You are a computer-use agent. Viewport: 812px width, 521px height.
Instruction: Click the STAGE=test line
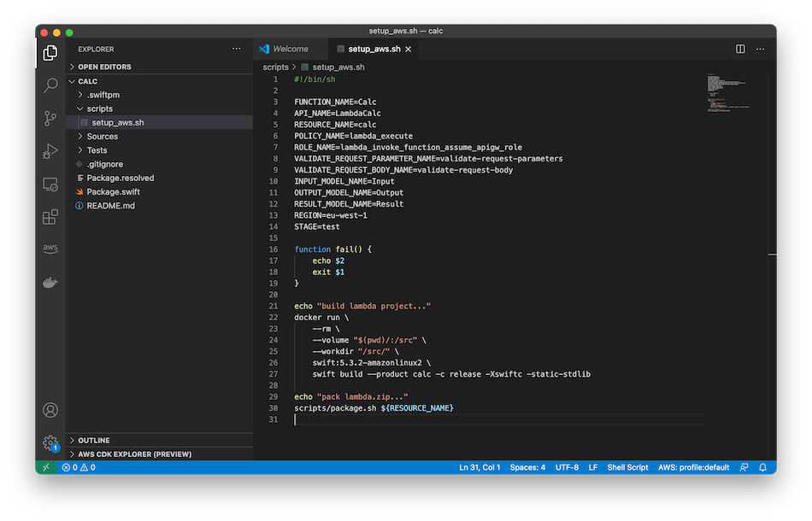click(x=317, y=226)
